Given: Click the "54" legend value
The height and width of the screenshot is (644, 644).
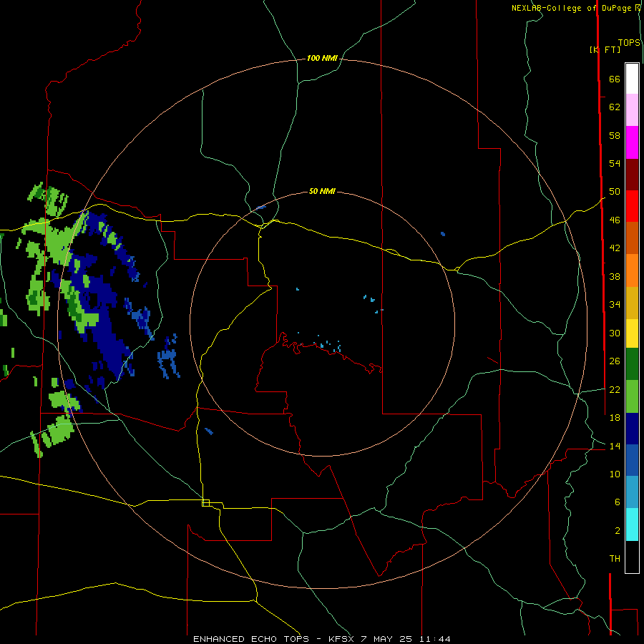Looking at the screenshot, I should click(x=615, y=163).
